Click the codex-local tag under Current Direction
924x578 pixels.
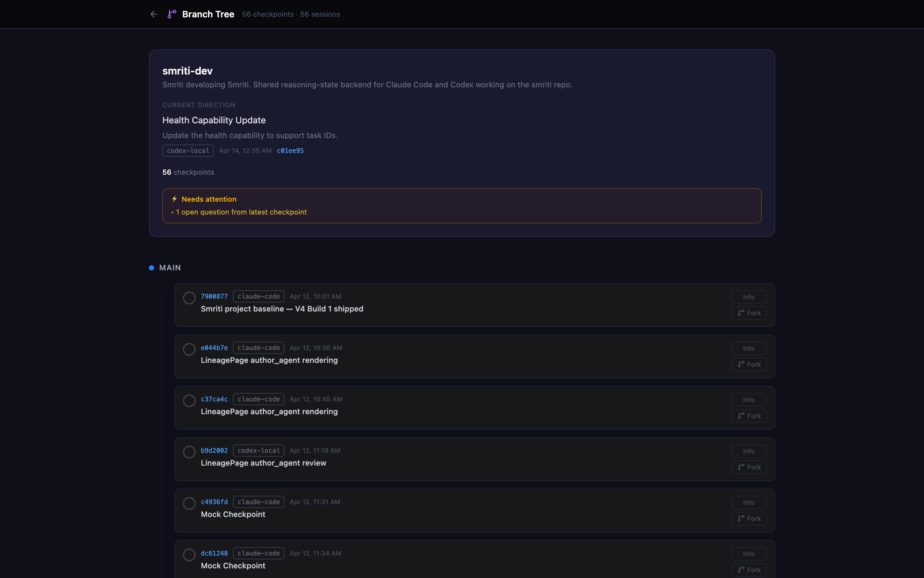click(x=188, y=151)
